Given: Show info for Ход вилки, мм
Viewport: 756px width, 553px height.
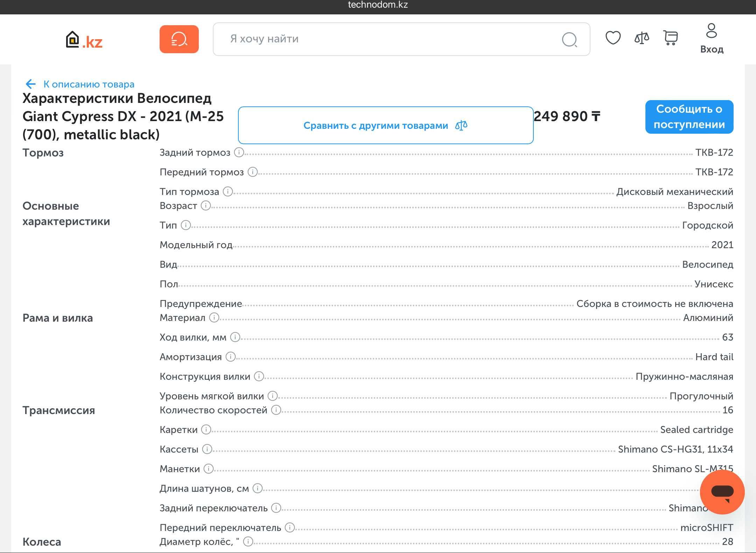Looking at the screenshot, I should point(235,337).
